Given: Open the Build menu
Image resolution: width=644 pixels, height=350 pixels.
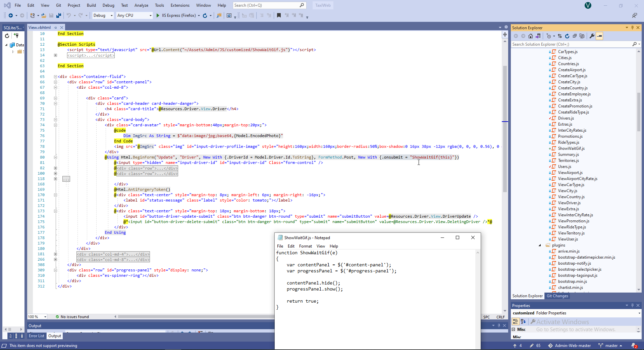Looking at the screenshot, I should pyautogui.click(x=91, y=5).
